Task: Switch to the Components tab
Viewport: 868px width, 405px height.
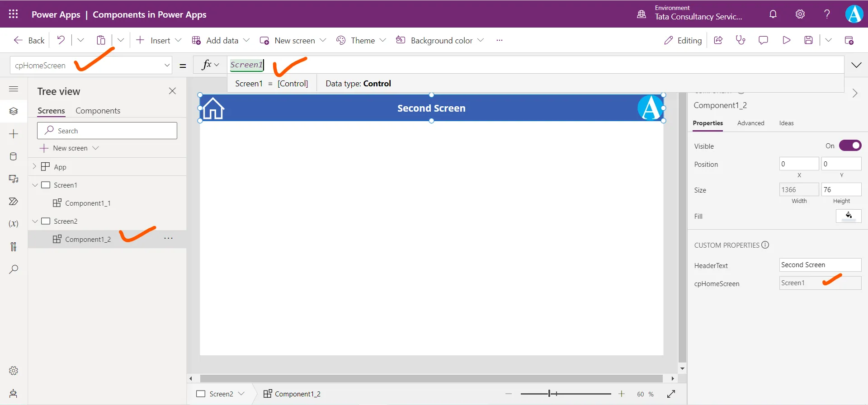Action: pos(98,111)
